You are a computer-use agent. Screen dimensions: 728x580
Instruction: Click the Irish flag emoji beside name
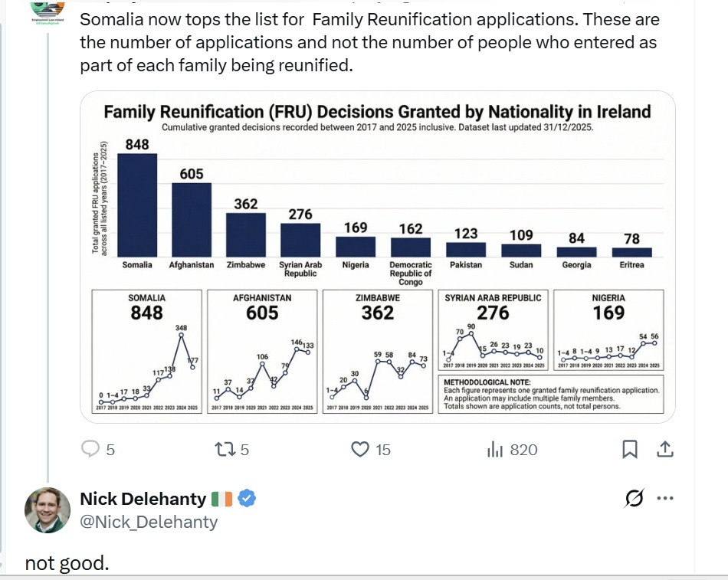click(222, 499)
